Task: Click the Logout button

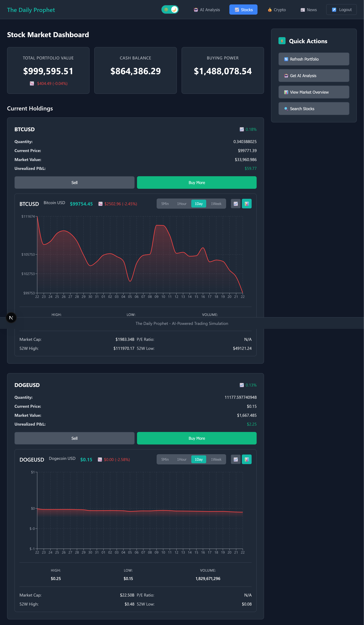Action: click(341, 10)
